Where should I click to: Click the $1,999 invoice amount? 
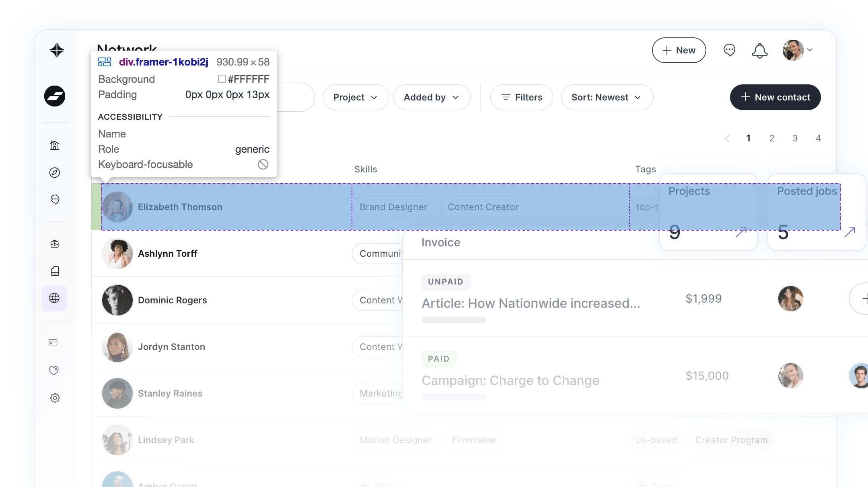coord(704,299)
